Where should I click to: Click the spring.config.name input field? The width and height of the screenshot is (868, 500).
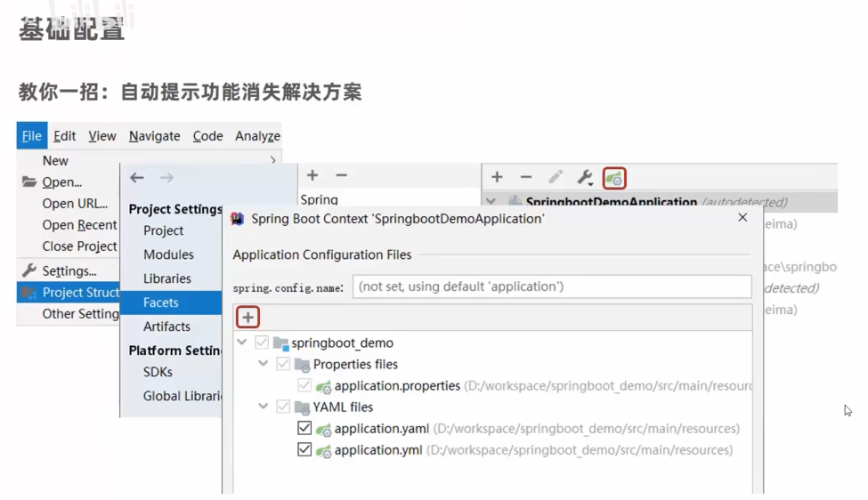point(552,286)
